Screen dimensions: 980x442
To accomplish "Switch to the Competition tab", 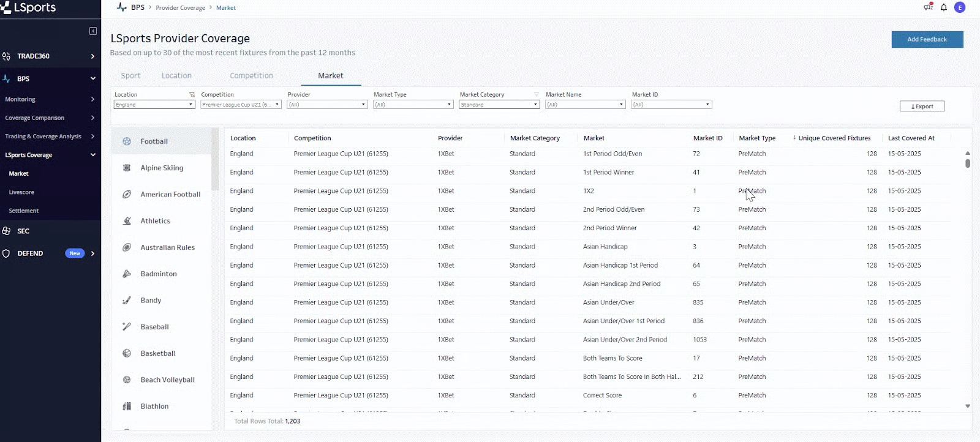I will 251,76.
